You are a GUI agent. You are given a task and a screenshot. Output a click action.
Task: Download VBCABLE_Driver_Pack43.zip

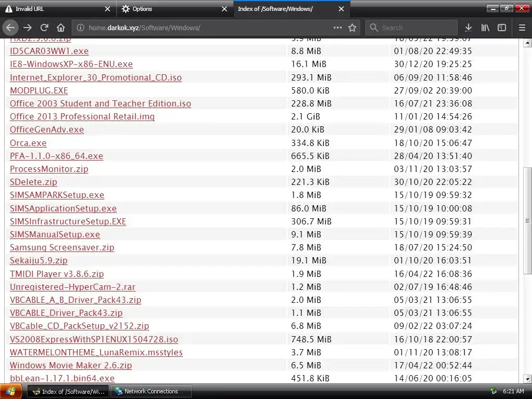pyautogui.click(x=66, y=313)
